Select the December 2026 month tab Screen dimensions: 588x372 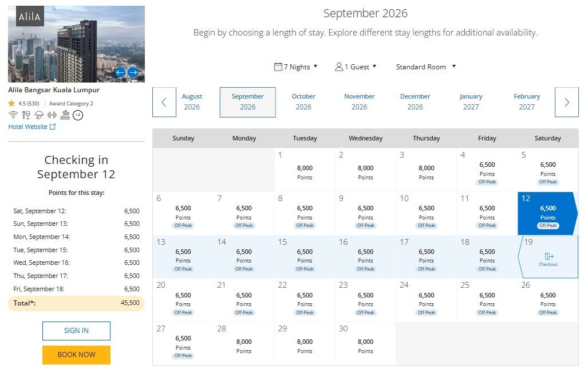[x=415, y=101]
